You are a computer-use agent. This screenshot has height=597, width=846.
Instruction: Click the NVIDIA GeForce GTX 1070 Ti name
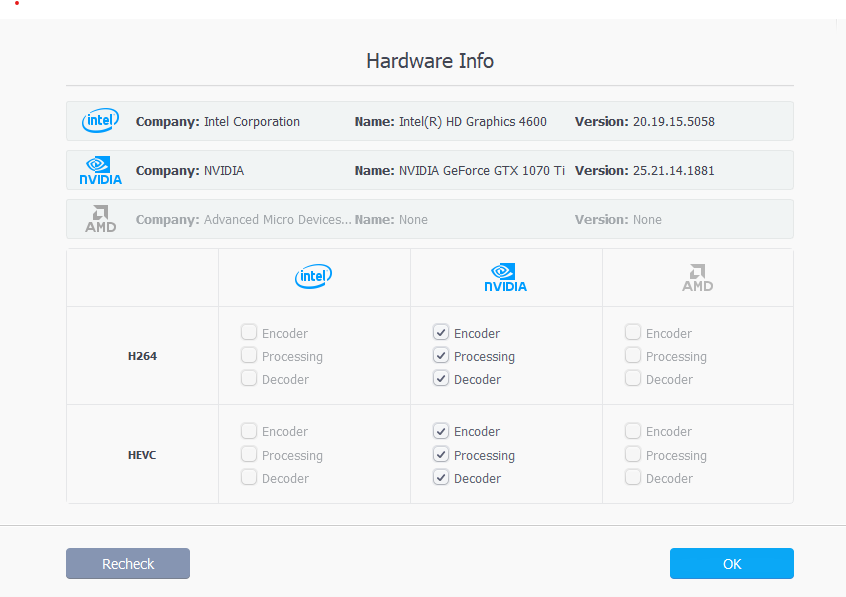coord(482,171)
